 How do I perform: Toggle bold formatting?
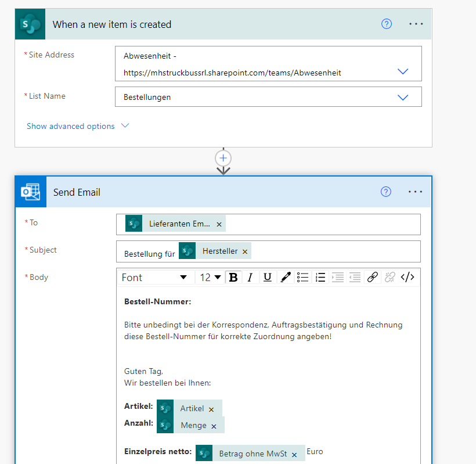click(233, 277)
